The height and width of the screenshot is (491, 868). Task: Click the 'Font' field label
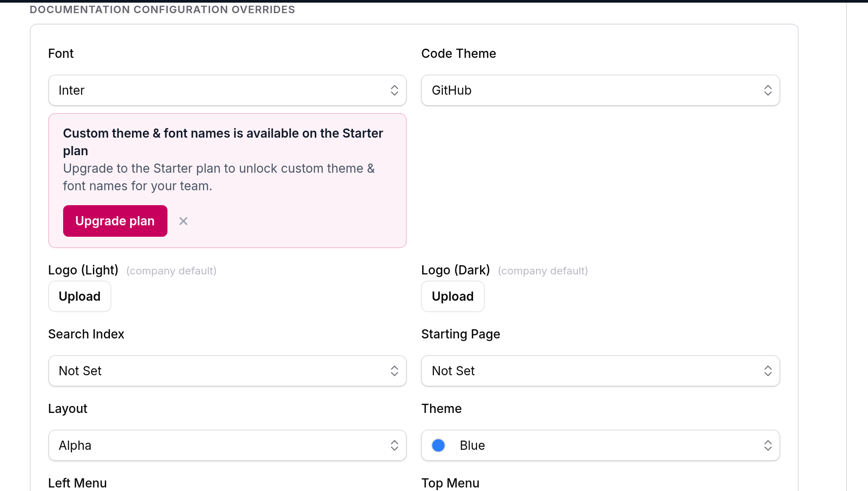click(x=61, y=53)
